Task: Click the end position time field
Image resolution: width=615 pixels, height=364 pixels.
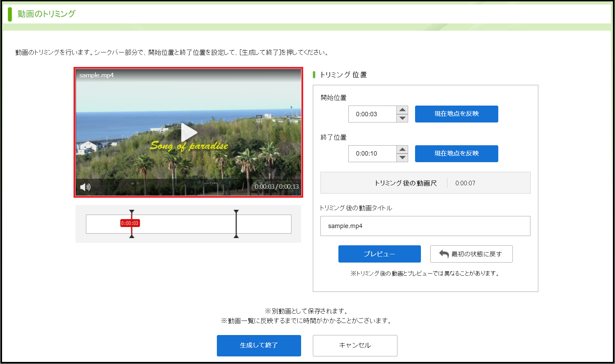Action: 372,154
